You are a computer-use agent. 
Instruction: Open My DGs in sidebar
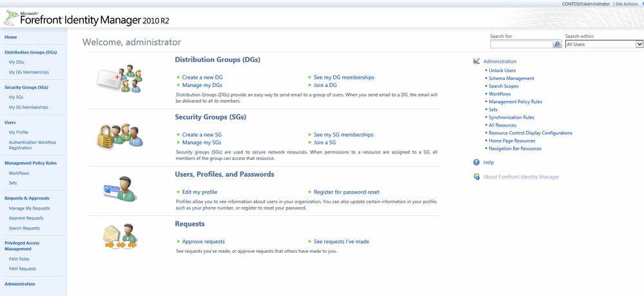click(16, 62)
